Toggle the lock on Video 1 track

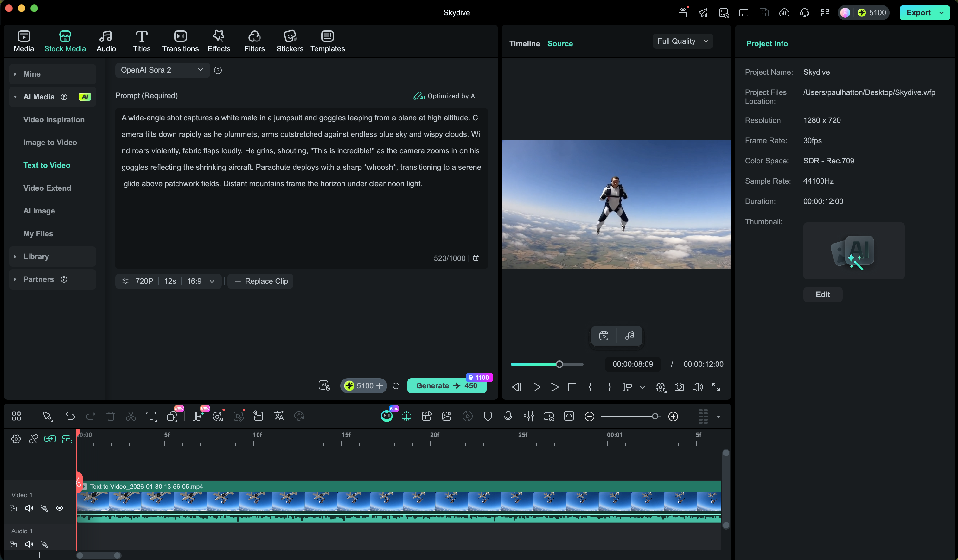click(14, 508)
